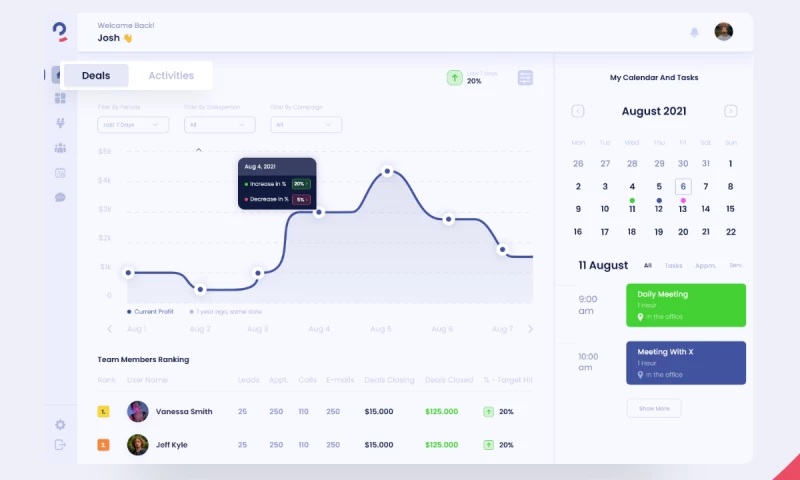The height and width of the screenshot is (480, 800).
Task: Open the chart filter settings icon
Action: tap(525, 78)
